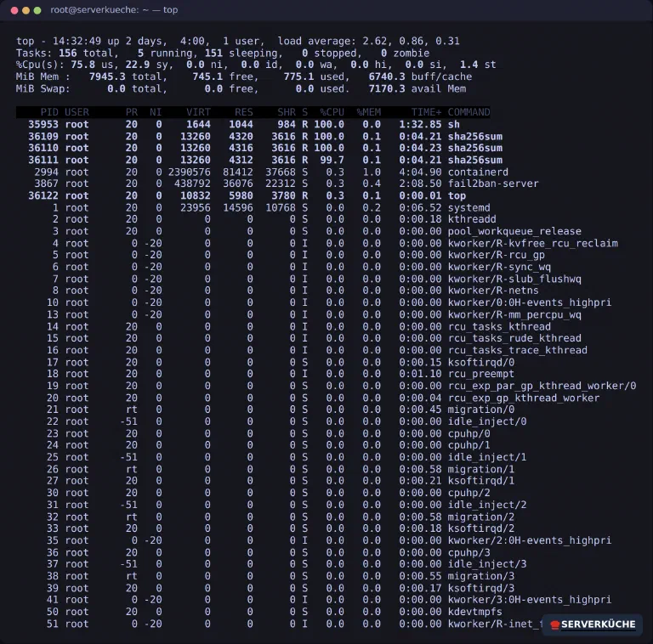Viewport: 653px width, 644px height.
Task: Click 'ksoftirqd/2' command
Action: 481,528
